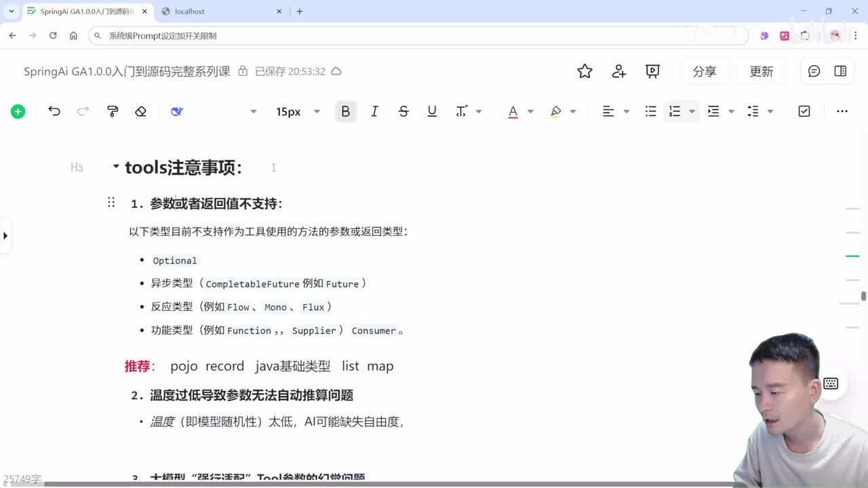868x488 pixels.
Task: Open the line spacing dropdown arrow
Action: point(770,111)
